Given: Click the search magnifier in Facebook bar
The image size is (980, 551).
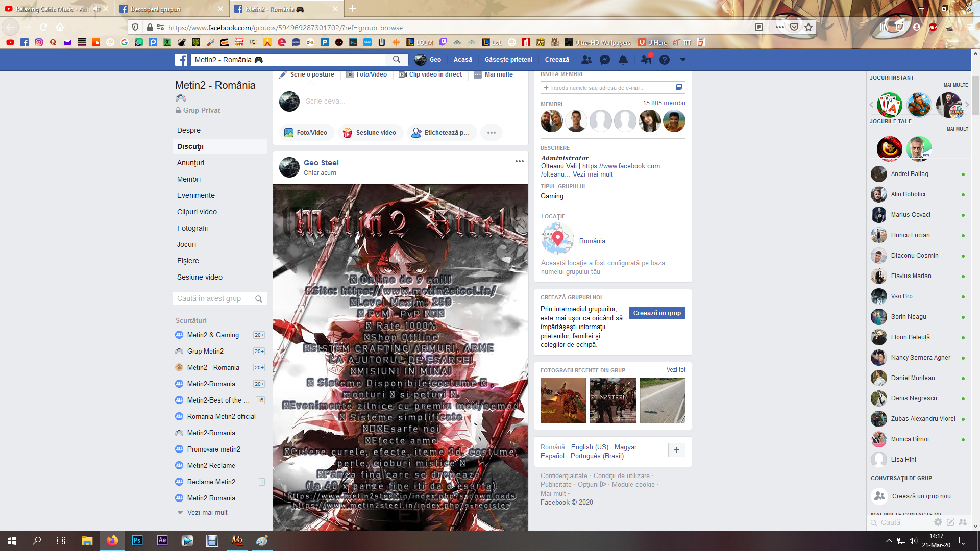Looking at the screenshot, I should tap(397, 60).
